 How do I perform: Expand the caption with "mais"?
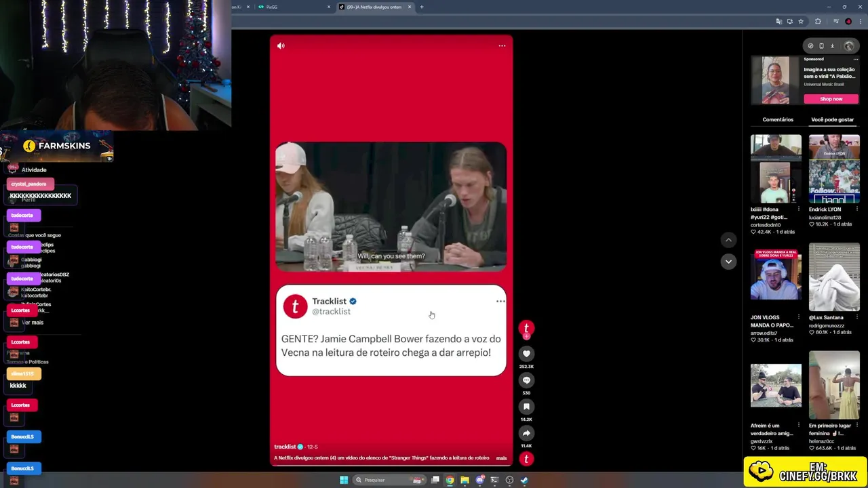click(501, 458)
